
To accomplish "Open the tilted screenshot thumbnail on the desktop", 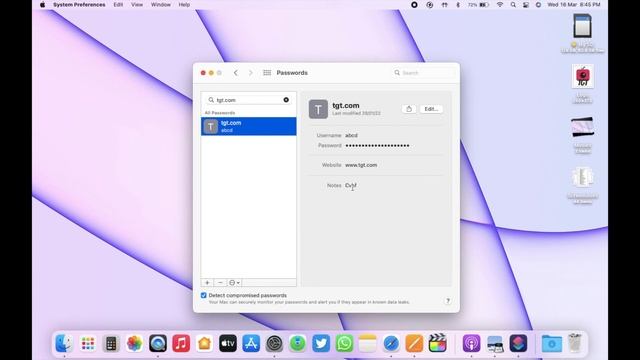I will (x=582, y=127).
